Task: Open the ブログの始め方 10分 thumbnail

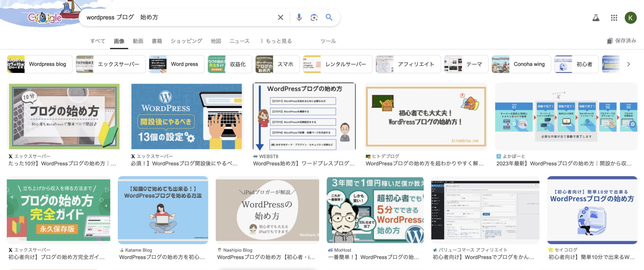Action: pyautogui.click(x=64, y=116)
